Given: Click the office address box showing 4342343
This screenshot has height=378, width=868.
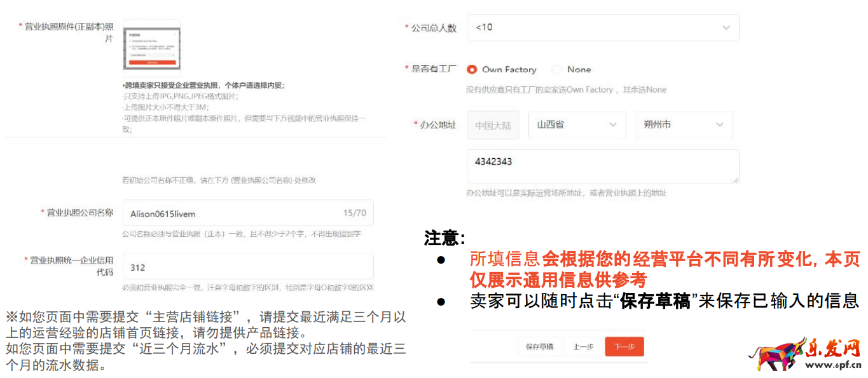Looking at the screenshot, I should (x=603, y=166).
